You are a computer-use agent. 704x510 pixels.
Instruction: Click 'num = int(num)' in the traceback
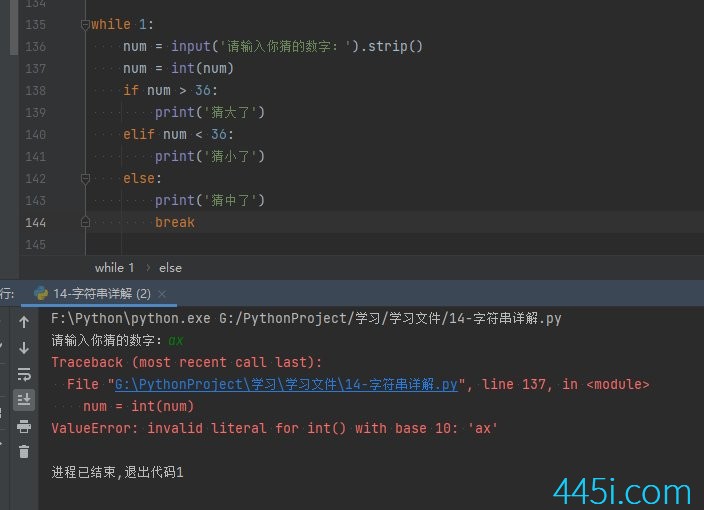(x=139, y=406)
